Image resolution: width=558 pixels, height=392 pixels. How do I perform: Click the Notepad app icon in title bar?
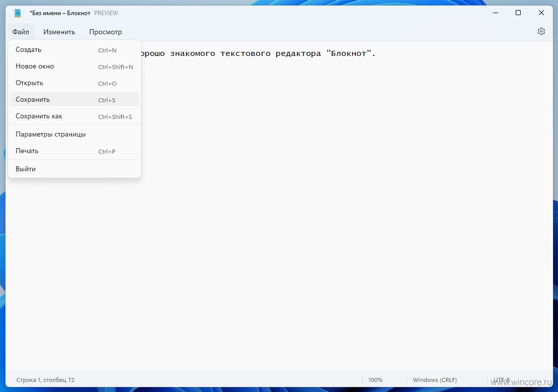[18, 13]
